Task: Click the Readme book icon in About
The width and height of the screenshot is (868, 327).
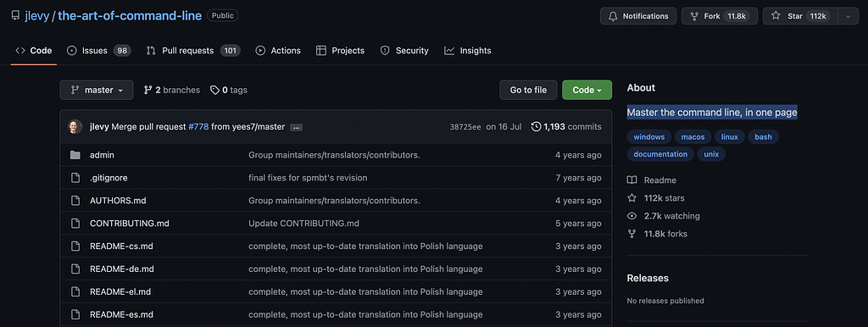Action: click(x=632, y=180)
